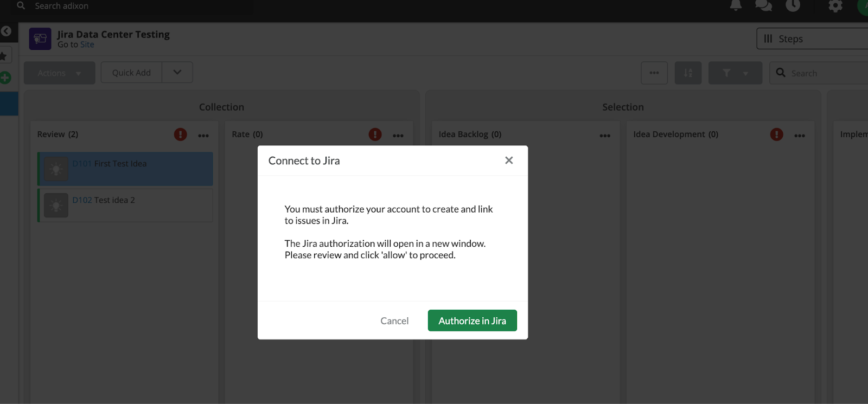Open the Idea Backlog column ellipsis menu

pos(605,136)
